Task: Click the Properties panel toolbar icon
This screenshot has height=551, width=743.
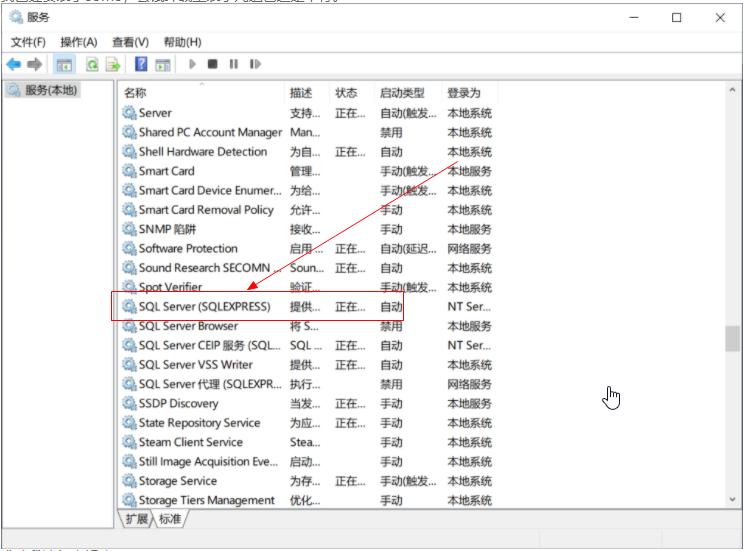Action: coord(163,64)
